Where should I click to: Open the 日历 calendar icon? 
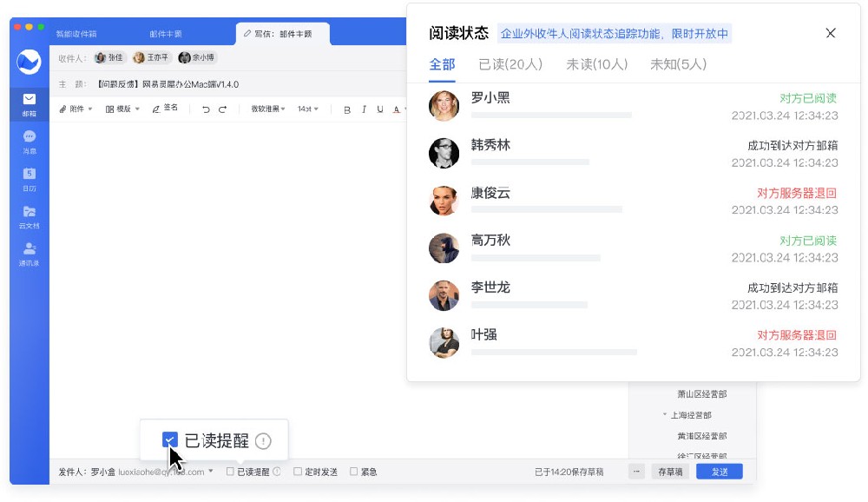point(30,178)
